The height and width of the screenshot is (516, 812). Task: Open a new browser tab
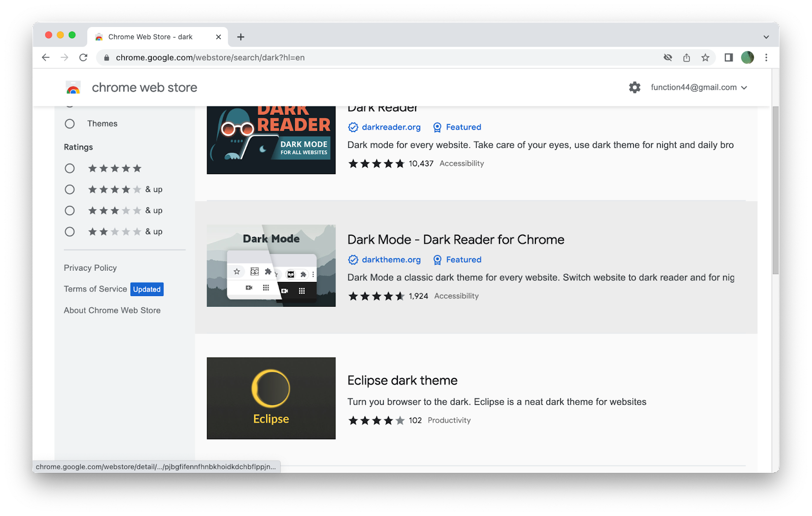tap(241, 37)
